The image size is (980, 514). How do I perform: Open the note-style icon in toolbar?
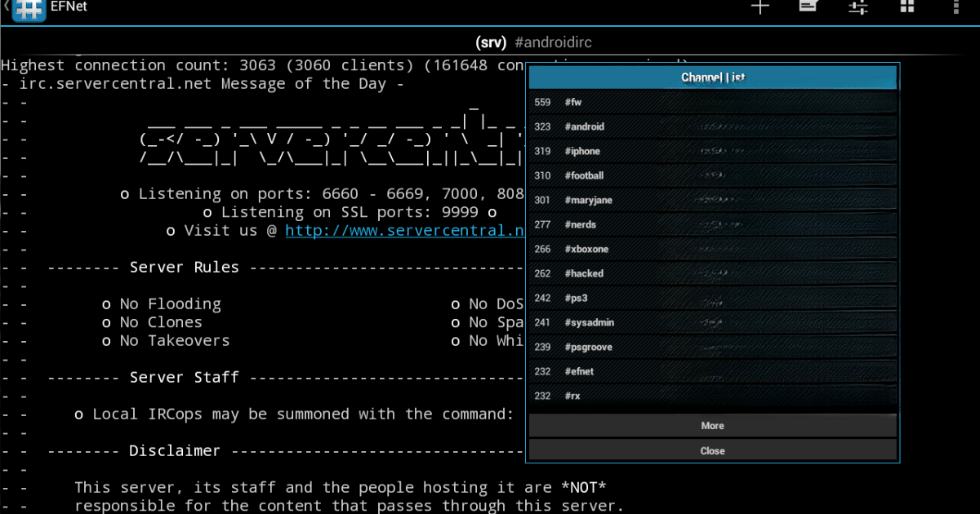(x=808, y=6)
